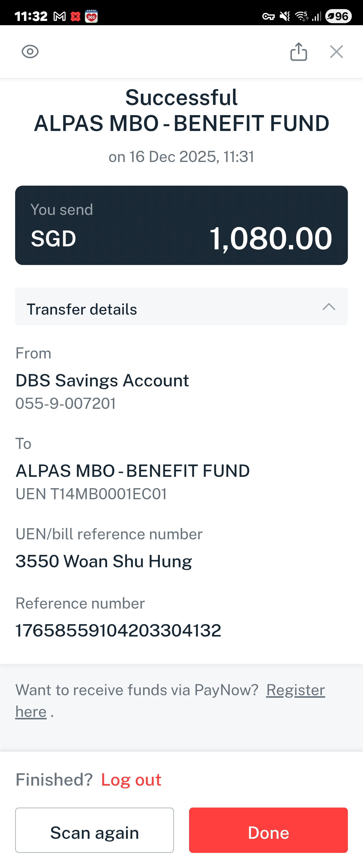Tap the Transfer details header bar
The image size is (363, 868).
(181, 307)
